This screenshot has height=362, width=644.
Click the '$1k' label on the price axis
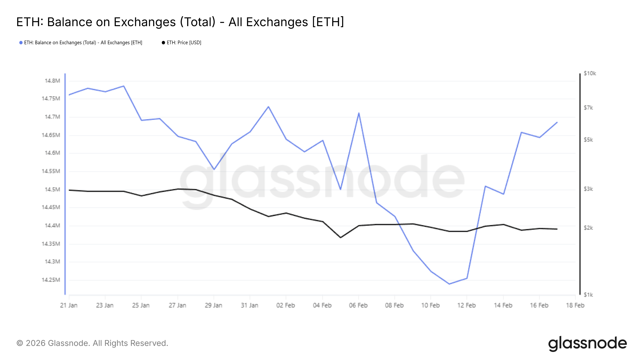click(x=588, y=295)
